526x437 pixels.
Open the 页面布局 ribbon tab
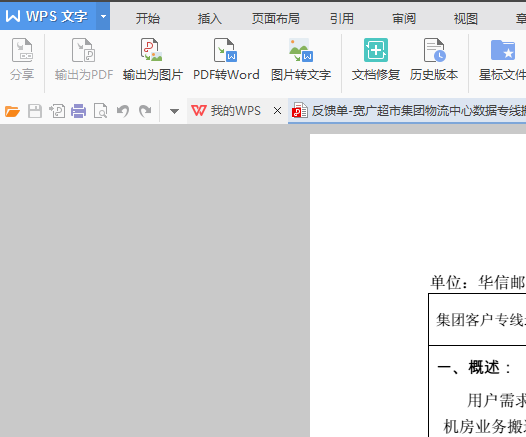pos(276,18)
